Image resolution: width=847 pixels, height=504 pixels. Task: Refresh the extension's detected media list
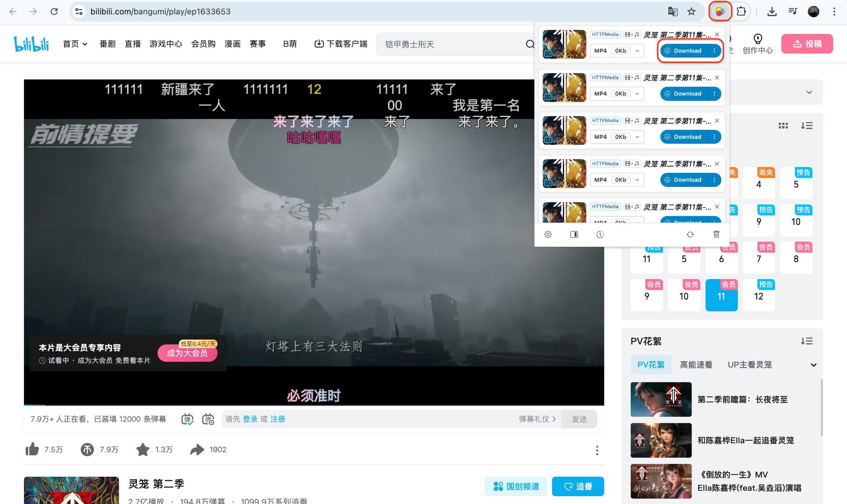(690, 234)
